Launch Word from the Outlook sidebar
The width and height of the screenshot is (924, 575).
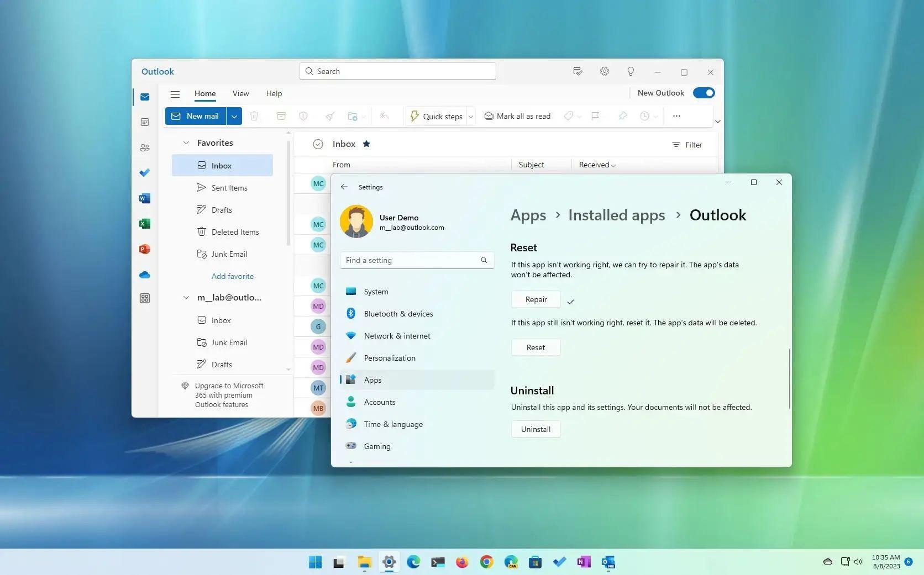click(145, 198)
